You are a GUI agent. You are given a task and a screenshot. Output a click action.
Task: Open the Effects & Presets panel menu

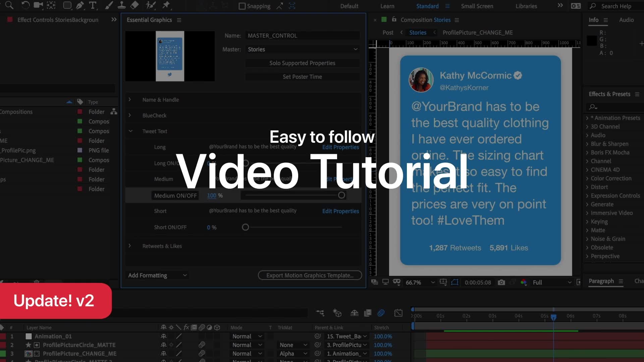coord(637,94)
